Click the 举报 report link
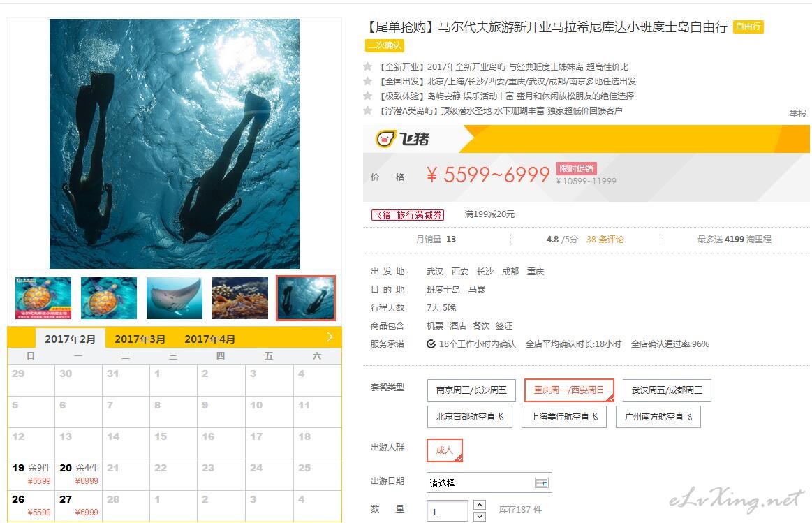 pyautogui.click(x=797, y=113)
